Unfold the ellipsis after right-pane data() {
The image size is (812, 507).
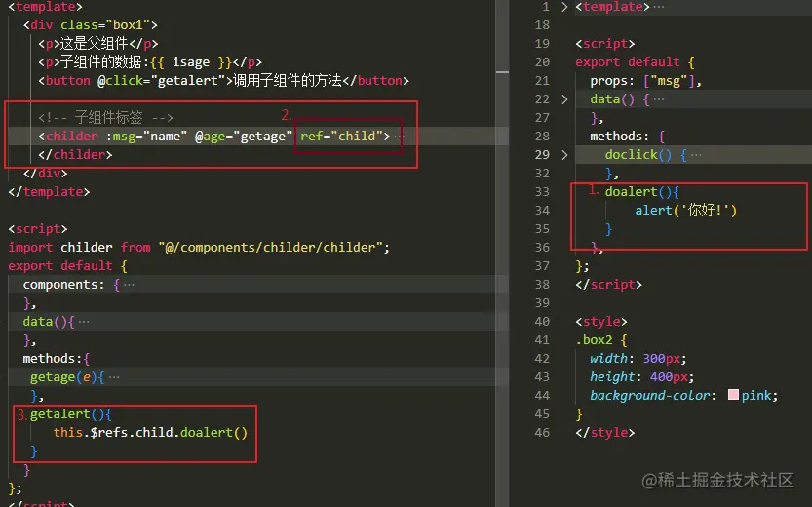pos(659,99)
